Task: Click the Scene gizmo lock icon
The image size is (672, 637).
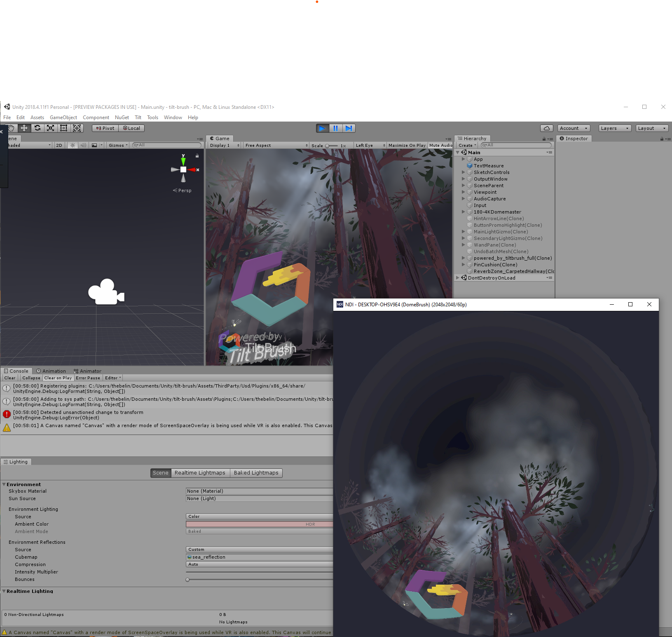Action: pos(197,156)
